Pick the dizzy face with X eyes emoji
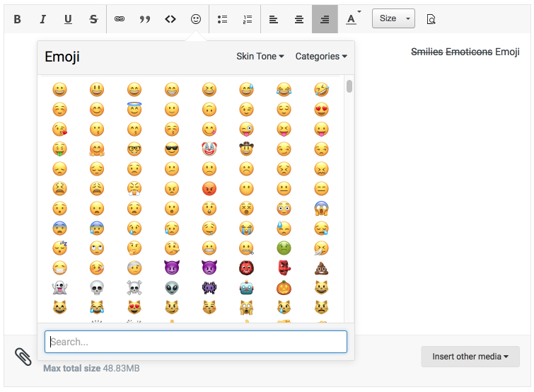 click(246, 208)
